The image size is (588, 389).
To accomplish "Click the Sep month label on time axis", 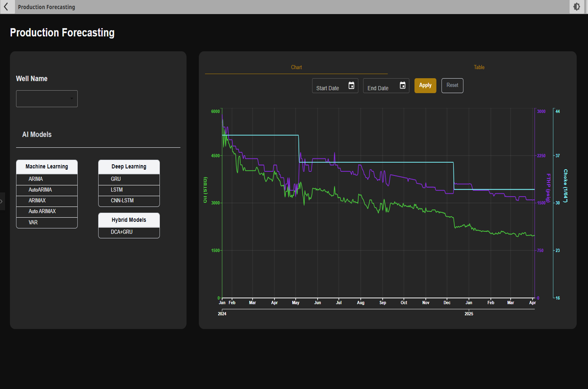I will pos(383,303).
